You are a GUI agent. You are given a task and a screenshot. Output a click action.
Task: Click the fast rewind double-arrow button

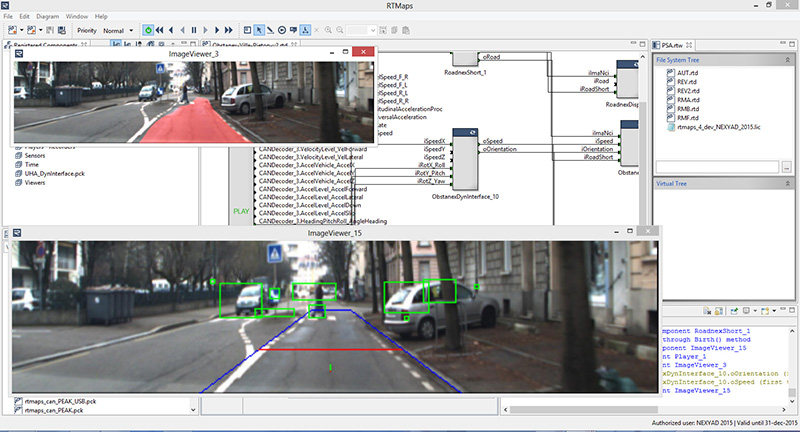click(160, 31)
